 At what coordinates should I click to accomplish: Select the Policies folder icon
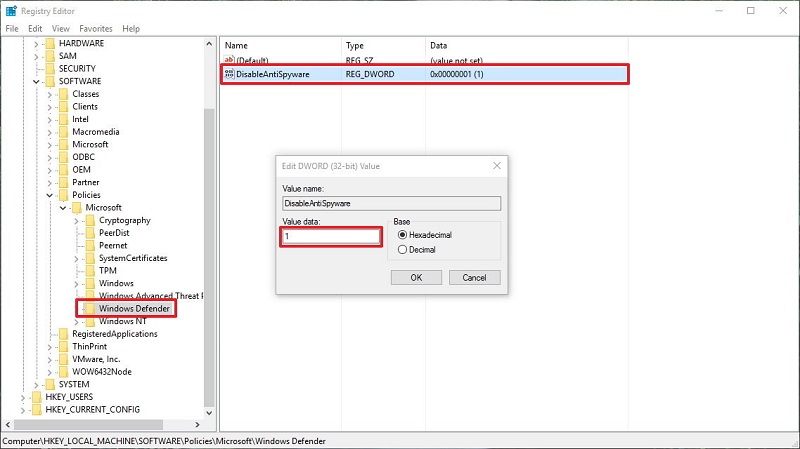tap(63, 195)
